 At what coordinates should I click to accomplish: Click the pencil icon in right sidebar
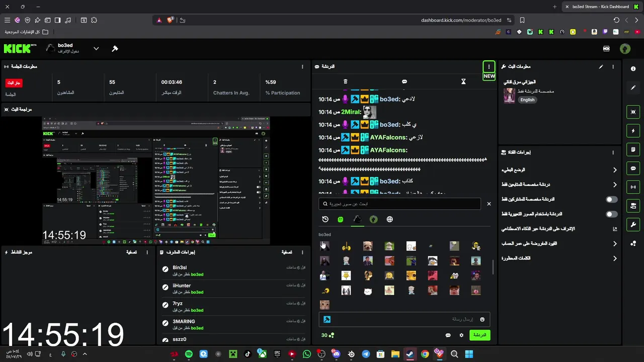633,87
